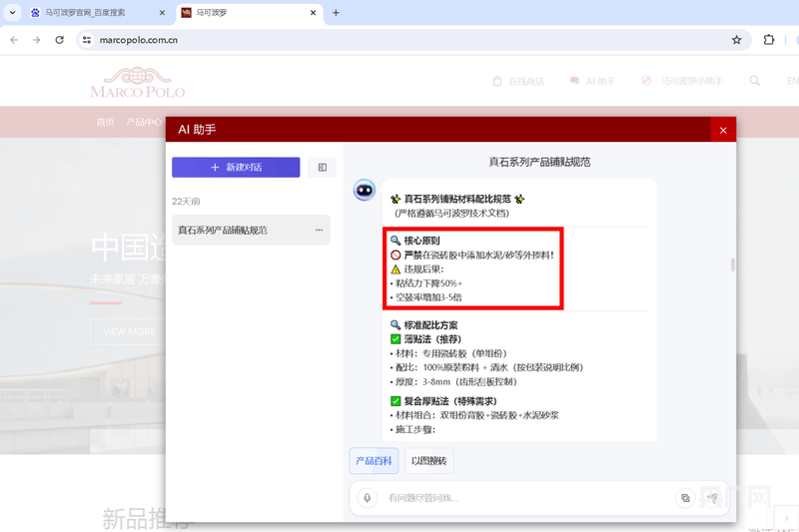Reload the page with the refresh icon
The height and width of the screenshot is (532, 799).
point(60,40)
